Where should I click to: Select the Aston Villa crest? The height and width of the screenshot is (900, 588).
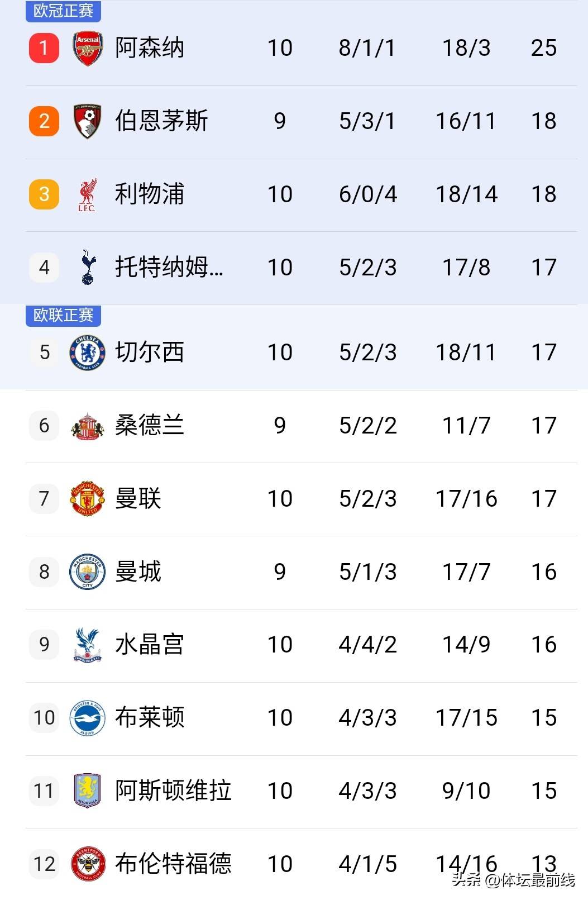pos(88,791)
